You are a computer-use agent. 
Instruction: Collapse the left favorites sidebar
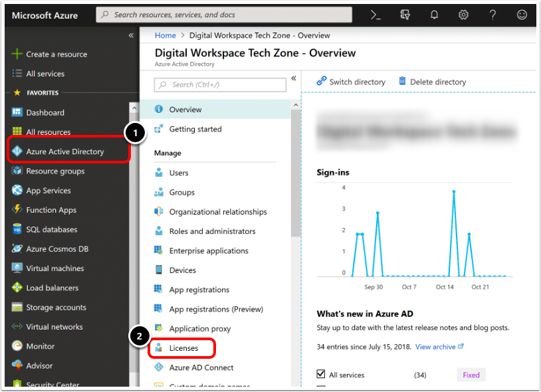tap(131, 36)
